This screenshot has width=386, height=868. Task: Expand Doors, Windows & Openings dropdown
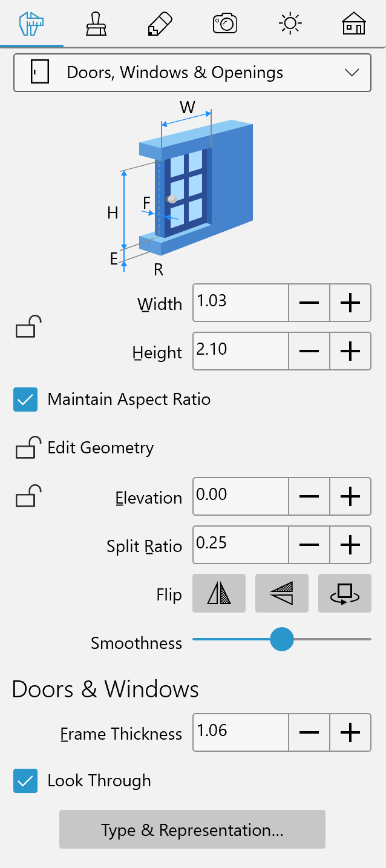click(x=192, y=73)
